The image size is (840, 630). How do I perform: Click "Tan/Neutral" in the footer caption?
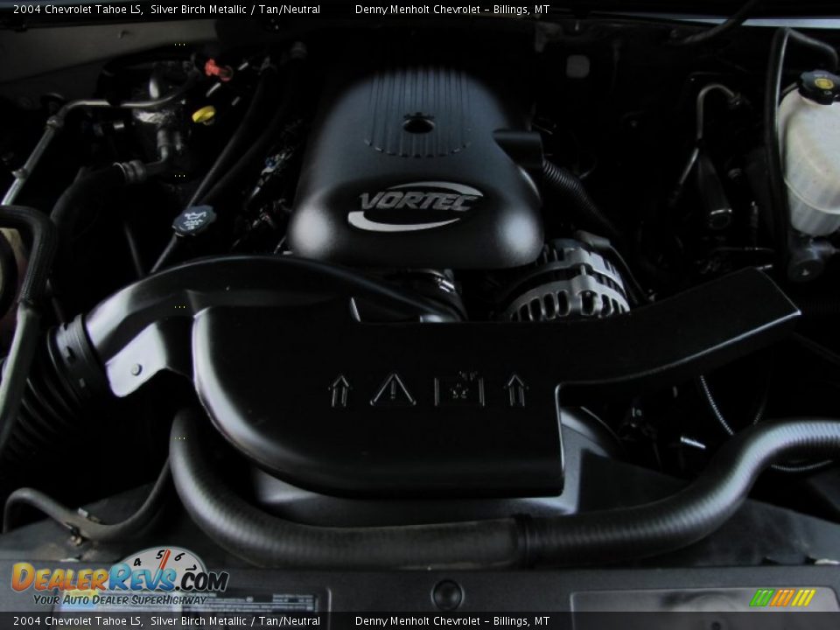pyautogui.click(x=290, y=621)
